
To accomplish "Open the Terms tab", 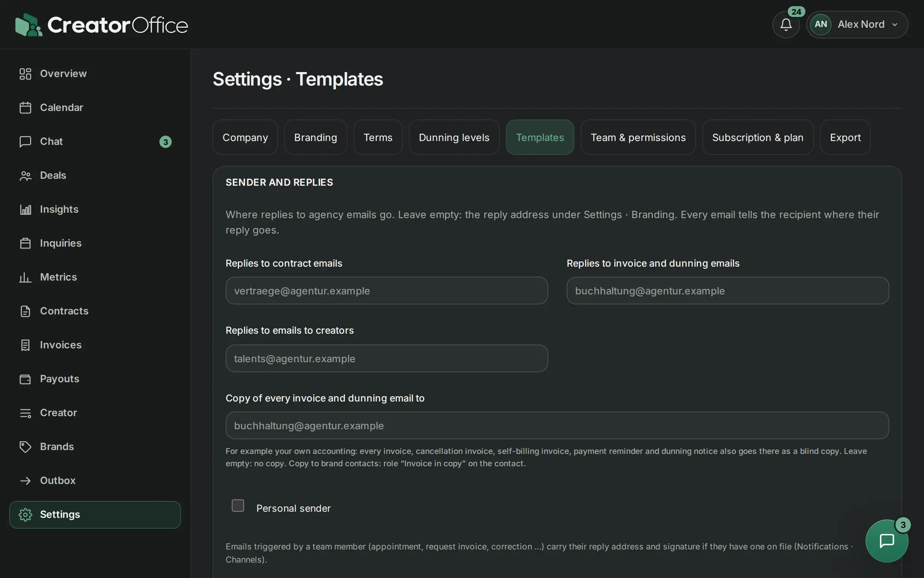I will 378,137.
